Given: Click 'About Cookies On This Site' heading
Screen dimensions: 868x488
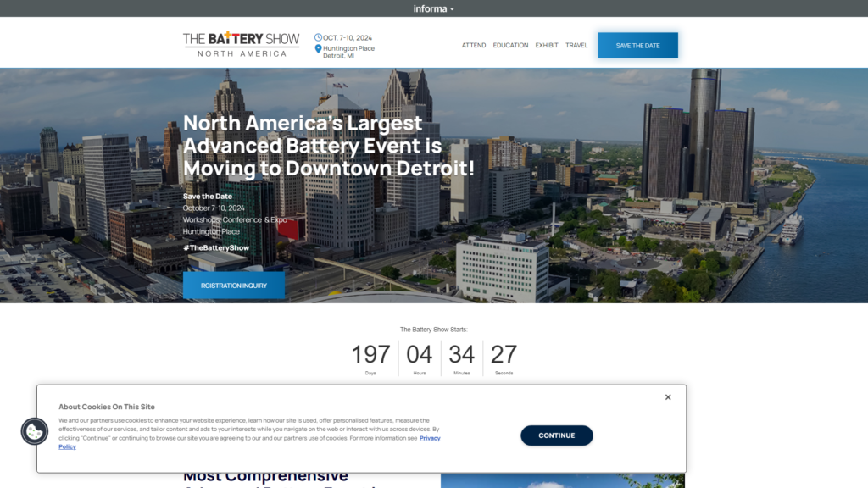Looking at the screenshot, I should (107, 407).
